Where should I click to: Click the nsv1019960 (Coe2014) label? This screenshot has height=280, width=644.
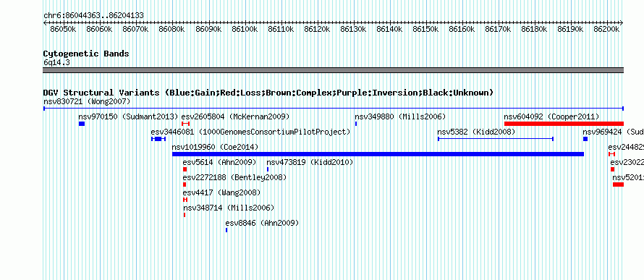[215, 147]
